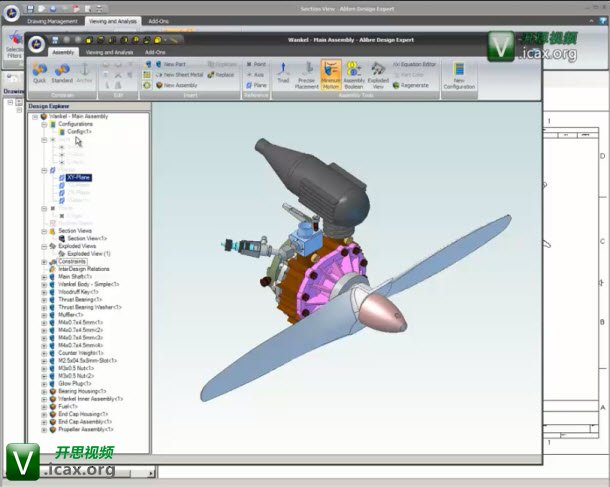Click the propeller spinner cone in viewport

383,314
